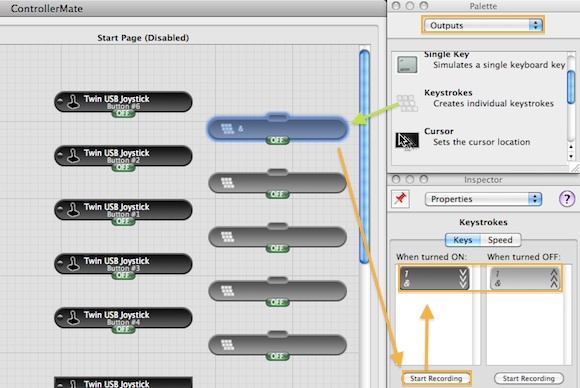Select key-up & entry in When turned OFF list
This screenshot has height=388, width=580.
point(525,278)
